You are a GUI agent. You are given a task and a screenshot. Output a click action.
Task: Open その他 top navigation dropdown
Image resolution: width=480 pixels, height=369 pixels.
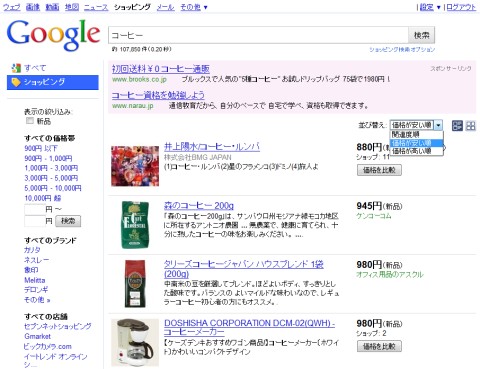coord(194,7)
